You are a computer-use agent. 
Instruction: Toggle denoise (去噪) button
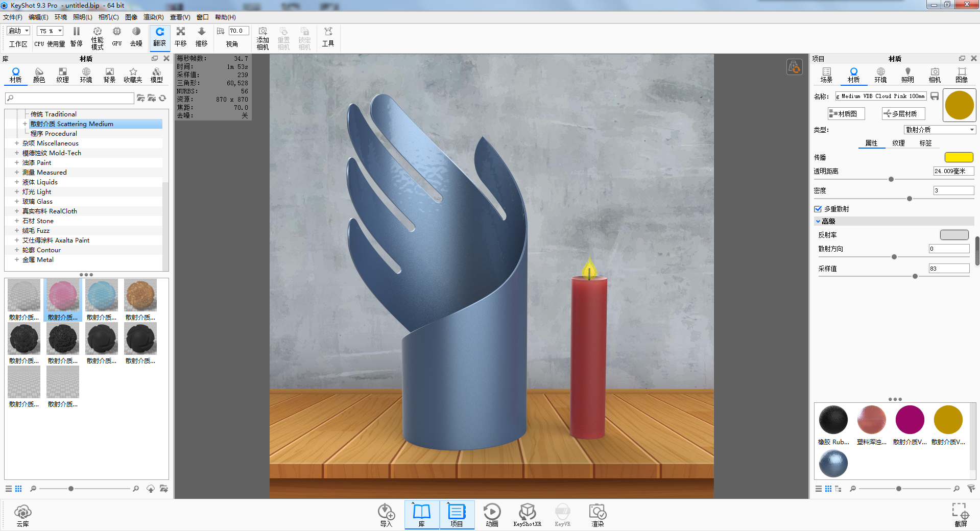coord(136,37)
